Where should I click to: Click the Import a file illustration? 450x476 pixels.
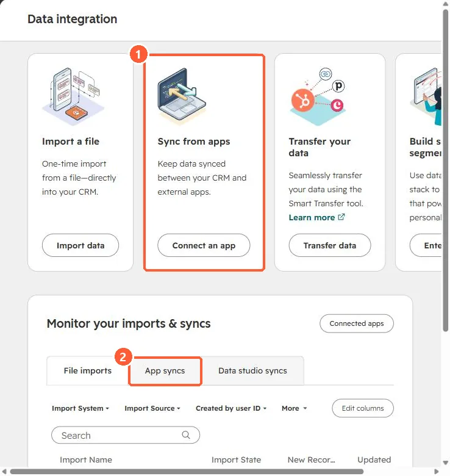(x=73, y=96)
